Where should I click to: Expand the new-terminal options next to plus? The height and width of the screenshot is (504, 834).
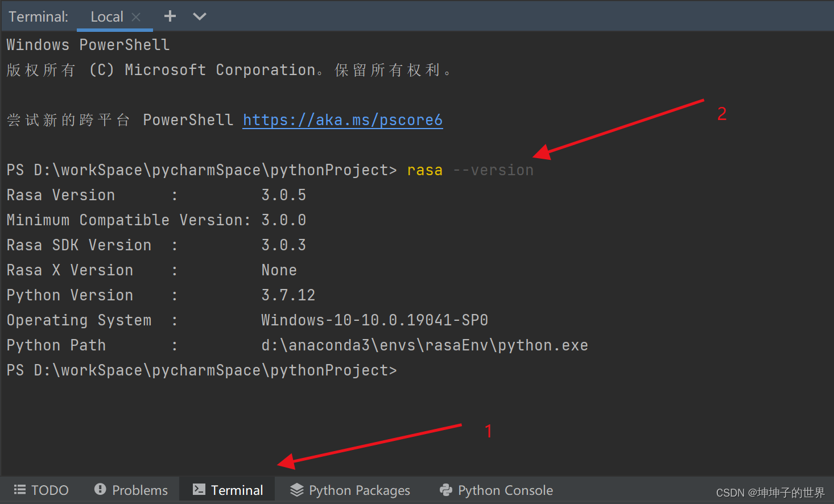(199, 16)
